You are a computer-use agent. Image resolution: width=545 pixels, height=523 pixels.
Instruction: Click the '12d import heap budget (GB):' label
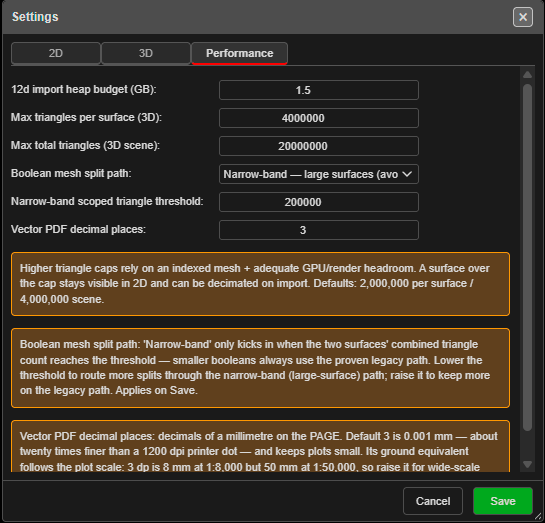click(x=84, y=89)
